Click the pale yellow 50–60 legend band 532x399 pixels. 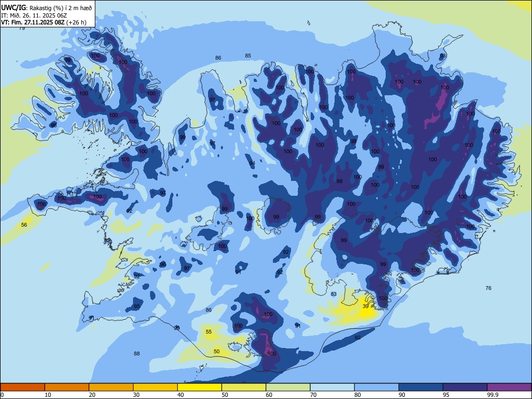tap(244, 387)
